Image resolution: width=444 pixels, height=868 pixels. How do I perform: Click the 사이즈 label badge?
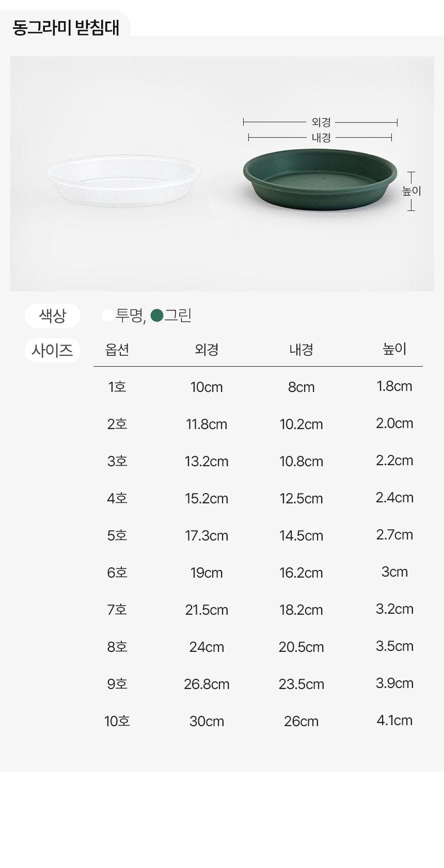tap(53, 351)
